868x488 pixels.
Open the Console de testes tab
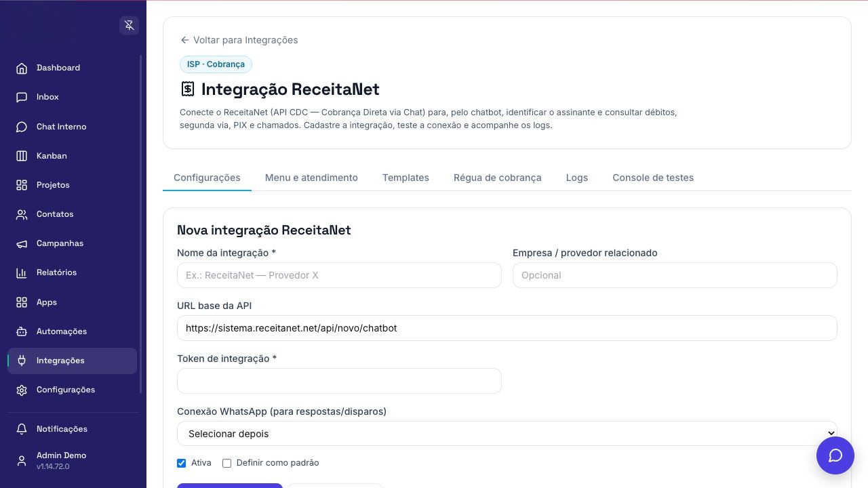(x=653, y=178)
